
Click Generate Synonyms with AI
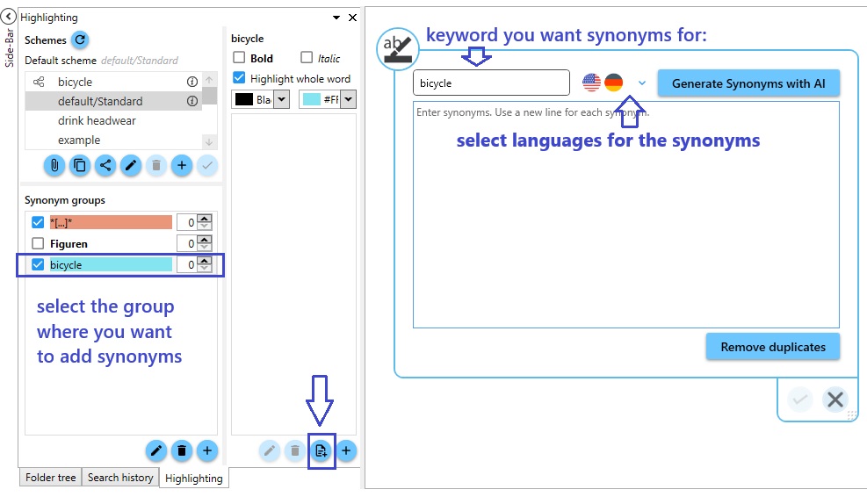(x=748, y=83)
